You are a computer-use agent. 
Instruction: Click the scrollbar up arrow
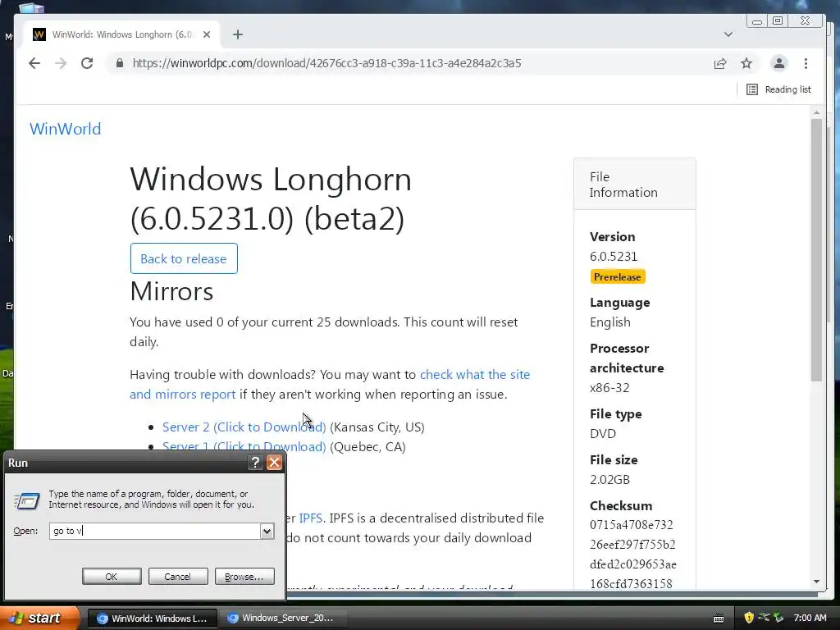[816, 112]
